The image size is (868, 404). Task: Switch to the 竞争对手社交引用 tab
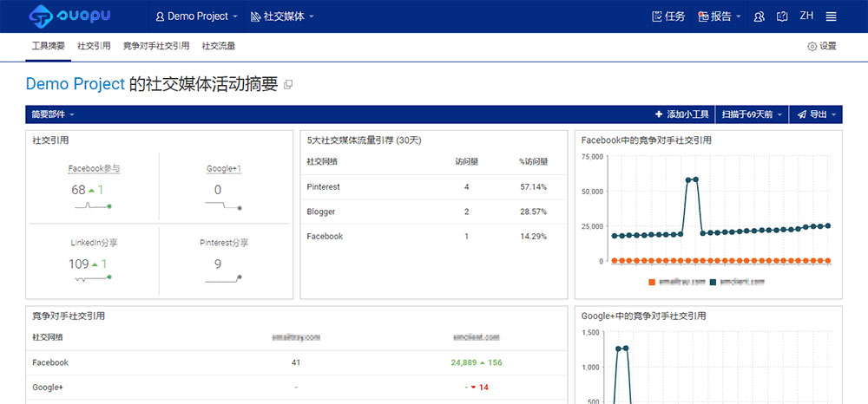pos(156,46)
